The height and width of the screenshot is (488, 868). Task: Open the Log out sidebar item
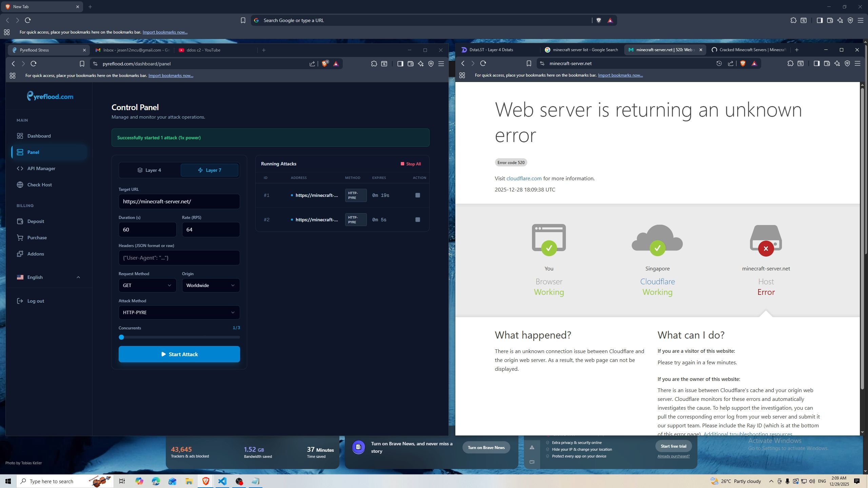click(x=36, y=301)
